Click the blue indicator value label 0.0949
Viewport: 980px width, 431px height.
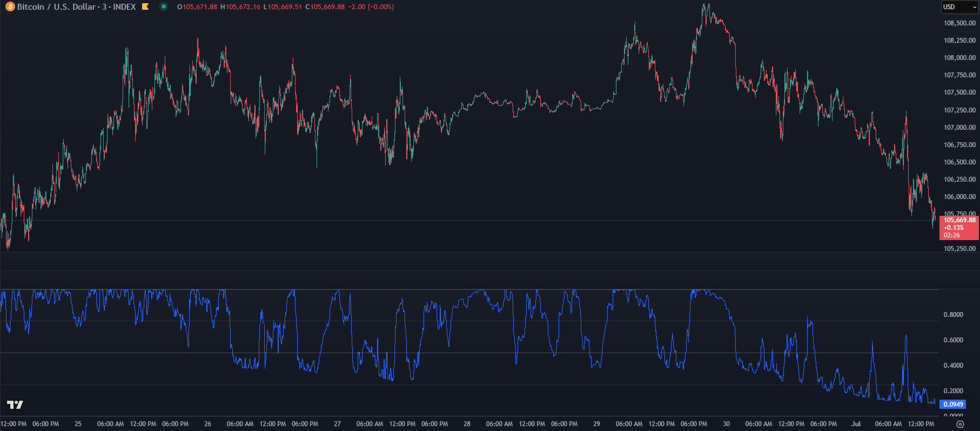953,404
